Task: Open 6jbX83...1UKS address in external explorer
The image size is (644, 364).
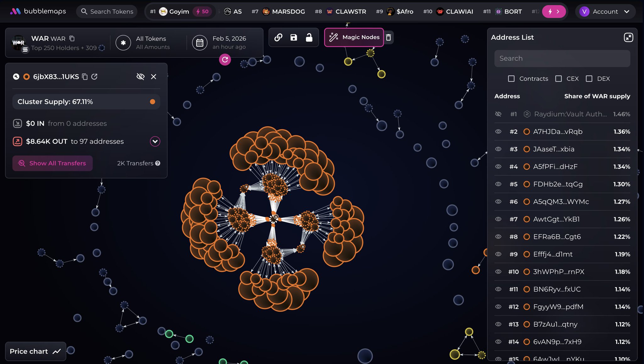Action: pos(94,77)
